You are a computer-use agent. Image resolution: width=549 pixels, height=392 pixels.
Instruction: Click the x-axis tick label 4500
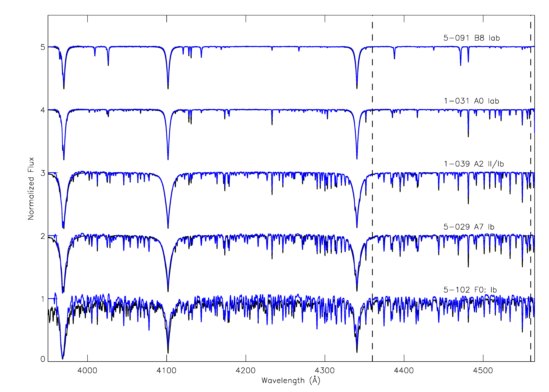pyautogui.click(x=483, y=371)
